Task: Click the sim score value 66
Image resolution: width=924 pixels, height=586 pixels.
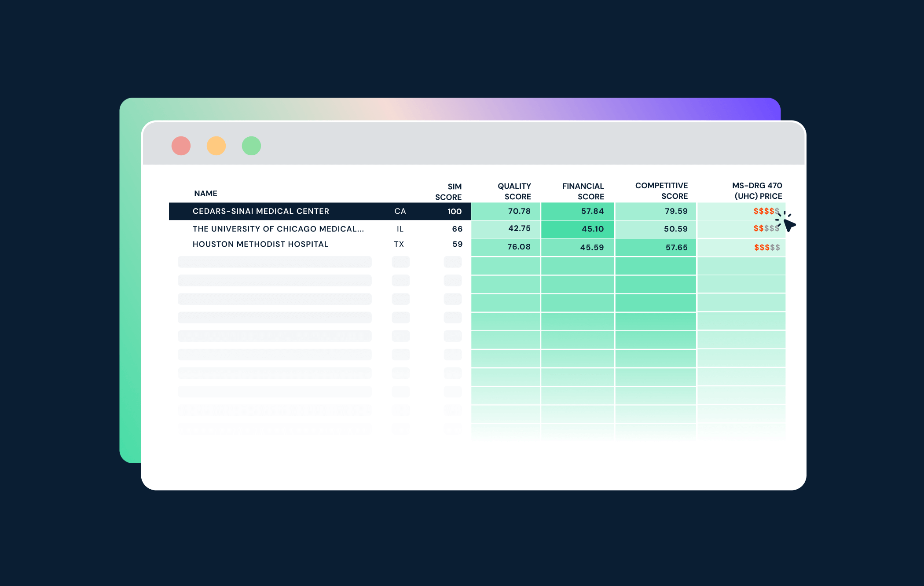Action: click(457, 229)
